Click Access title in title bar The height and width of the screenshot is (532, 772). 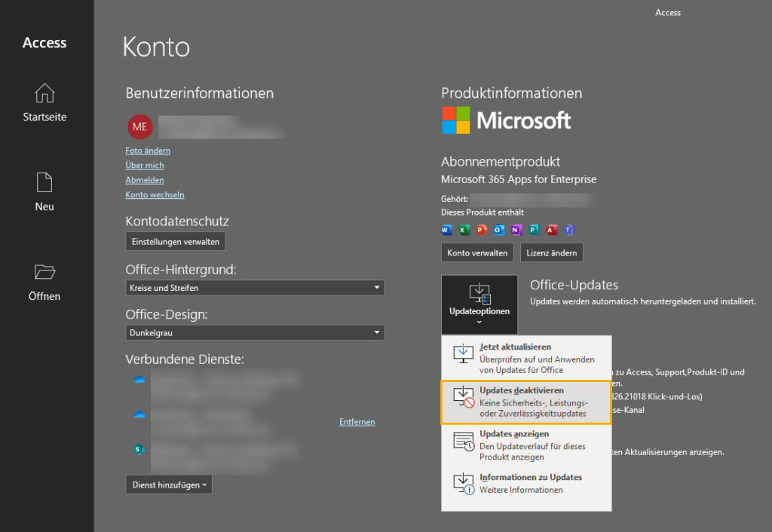(x=668, y=13)
